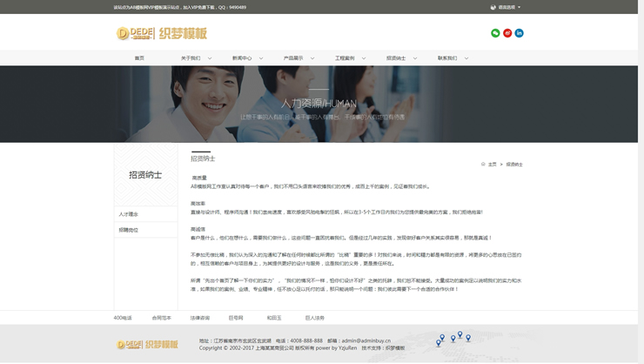Go to 首页 in navigation bar
Viewport: 644px width, 364px height.
click(x=139, y=58)
